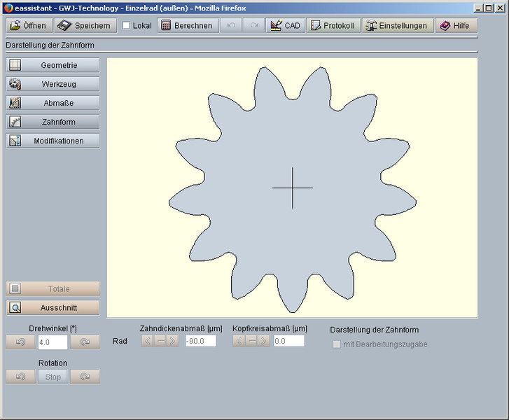Viewport: 509px width, 420px height.
Task: Stop the rotation animation
Action: (53, 377)
